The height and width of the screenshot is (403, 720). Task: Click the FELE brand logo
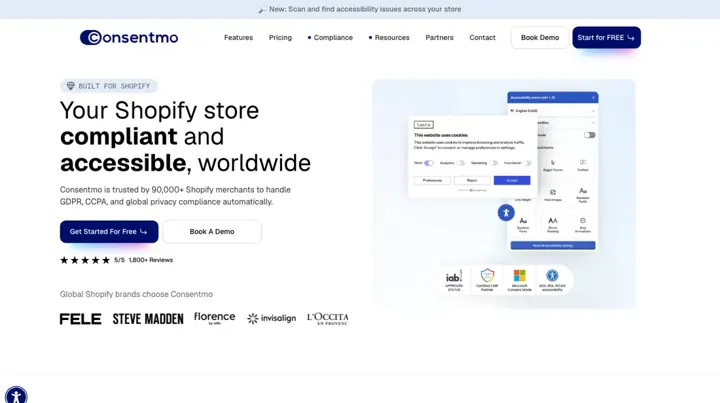[80, 319]
